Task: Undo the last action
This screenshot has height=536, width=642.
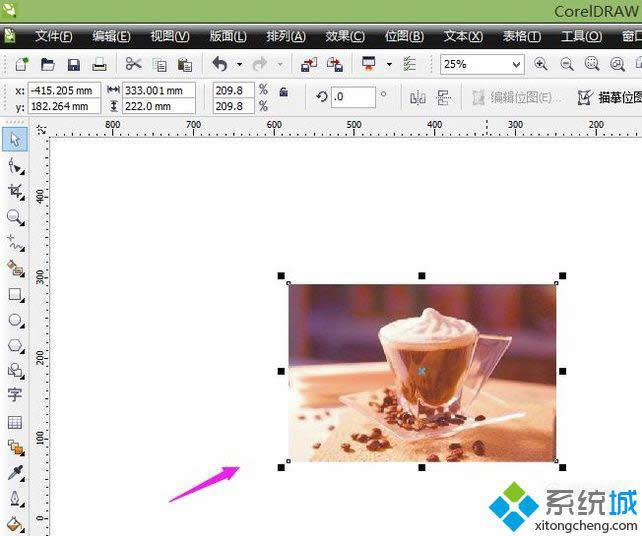Action: coord(220,64)
